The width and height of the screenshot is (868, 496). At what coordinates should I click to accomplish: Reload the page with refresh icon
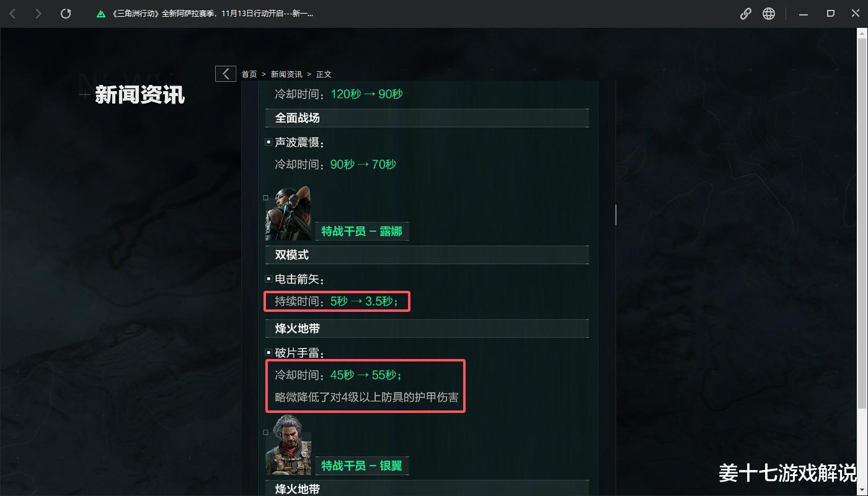coord(66,14)
